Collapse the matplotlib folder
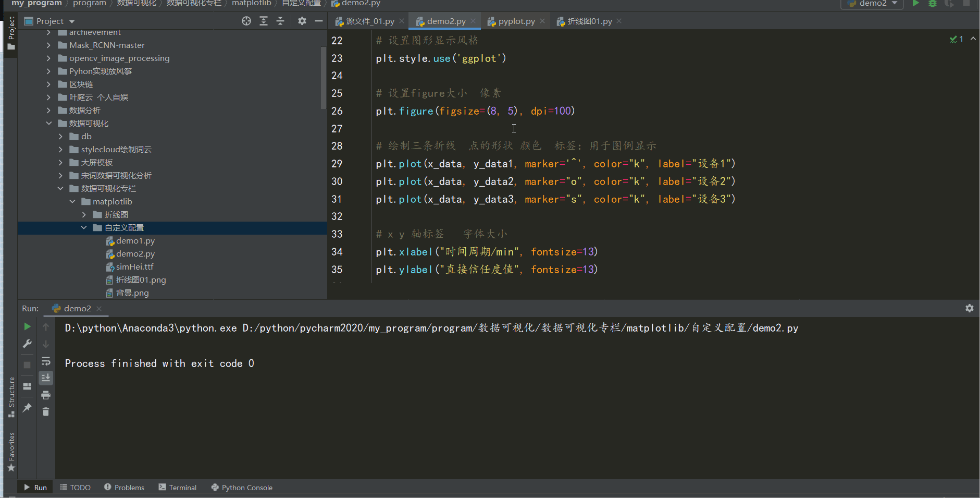Image resolution: width=980 pixels, height=498 pixels. pos(72,202)
